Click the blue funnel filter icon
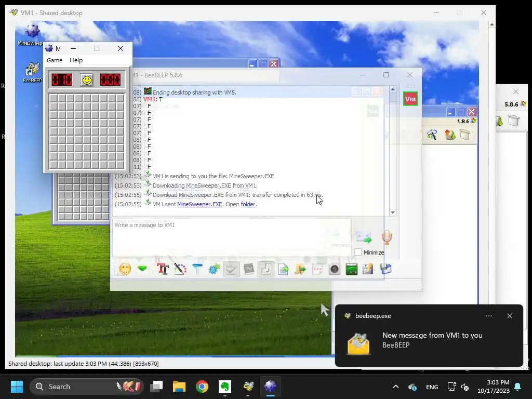The width and height of the screenshot is (532, 399). tap(197, 269)
